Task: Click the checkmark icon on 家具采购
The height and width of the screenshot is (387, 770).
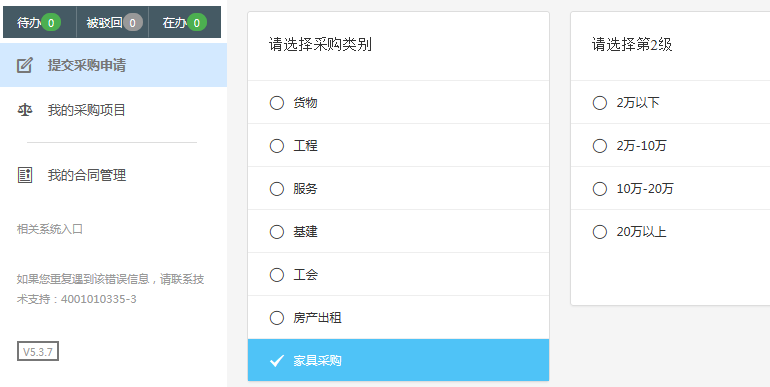Action: (x=277, y=360)
